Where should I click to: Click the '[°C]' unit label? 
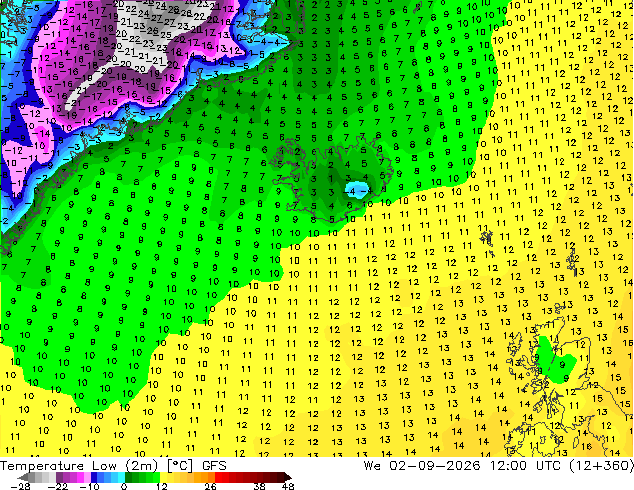tap(180, 466)
